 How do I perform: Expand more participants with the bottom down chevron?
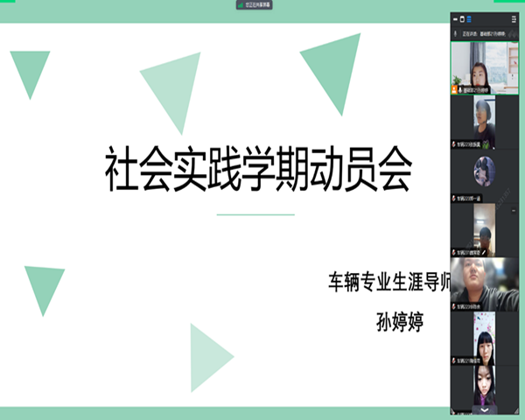tap(485, 409)
